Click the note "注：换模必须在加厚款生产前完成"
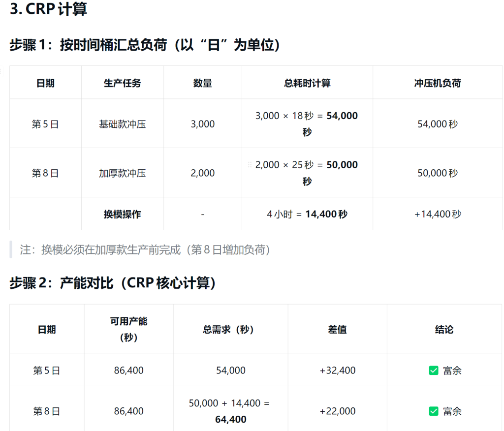 (100, 250)
